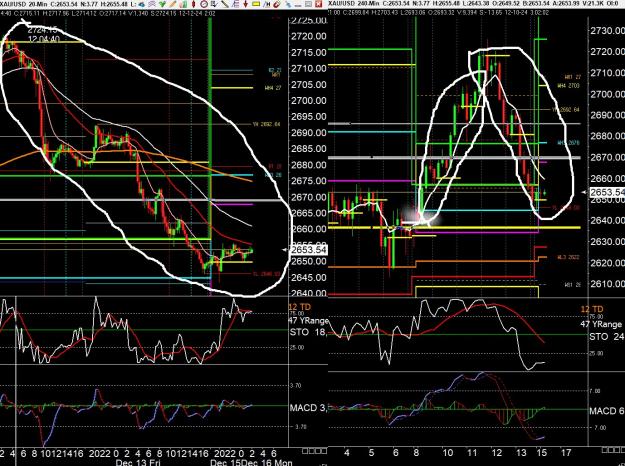Click the orange 12 TD label on the 240-Min chart
Viewport: 625px width, 466px height.
(592, 309)
